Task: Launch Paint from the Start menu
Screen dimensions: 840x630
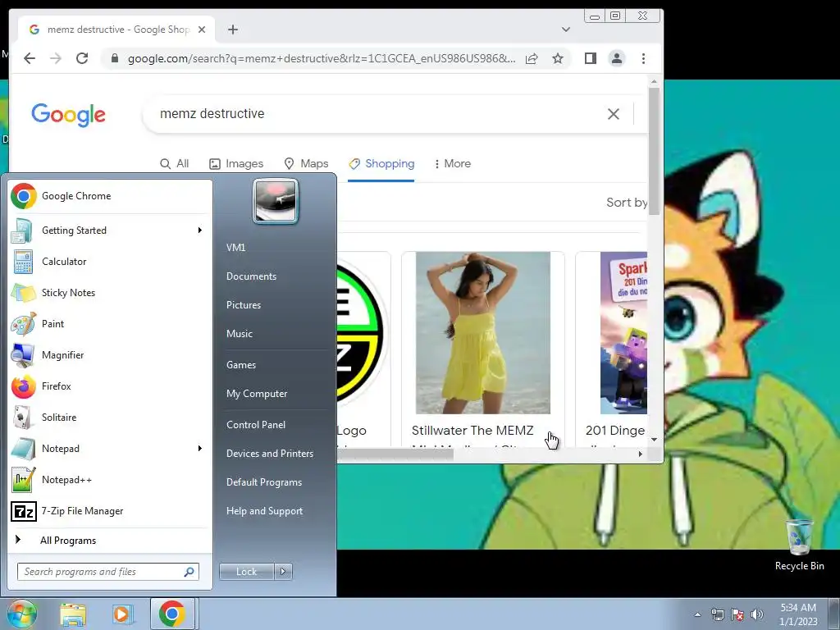Action: click(110, 323)
